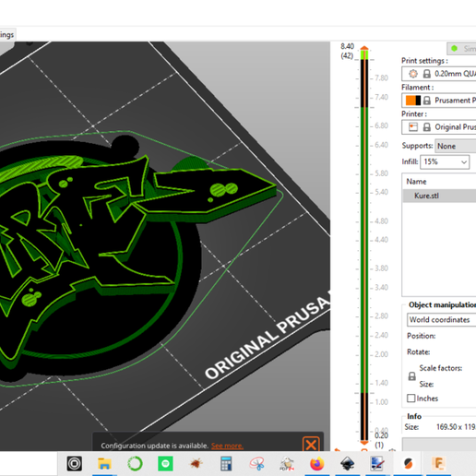
Task: Open File Explorer from the taskbar
Action: pos(104,463)
